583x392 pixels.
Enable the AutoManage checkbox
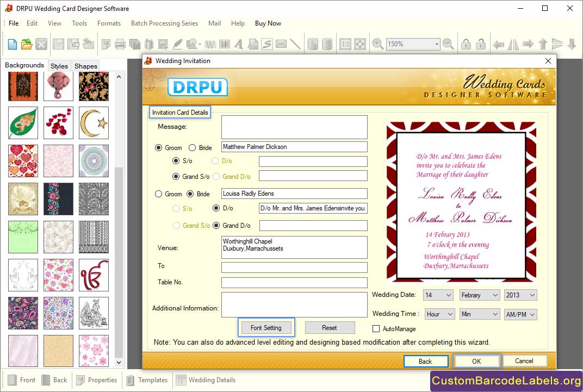[x=376, y=329]
